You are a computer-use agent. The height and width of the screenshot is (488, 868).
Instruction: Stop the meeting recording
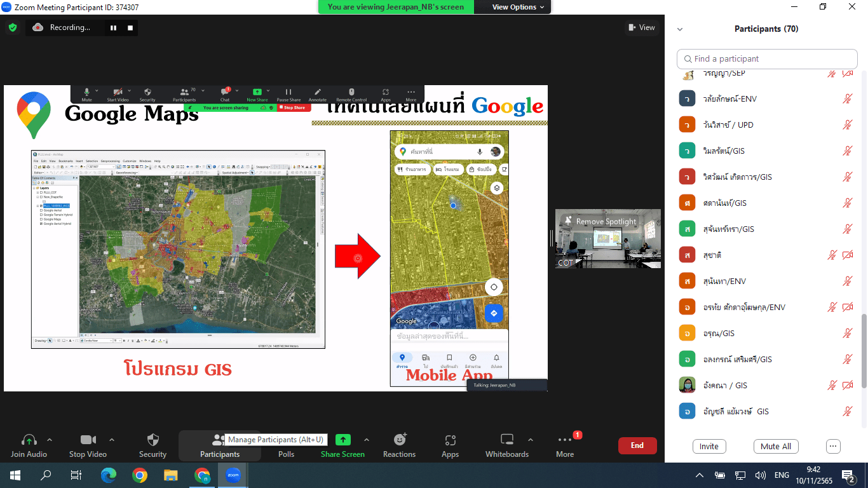tap(130, 27)
